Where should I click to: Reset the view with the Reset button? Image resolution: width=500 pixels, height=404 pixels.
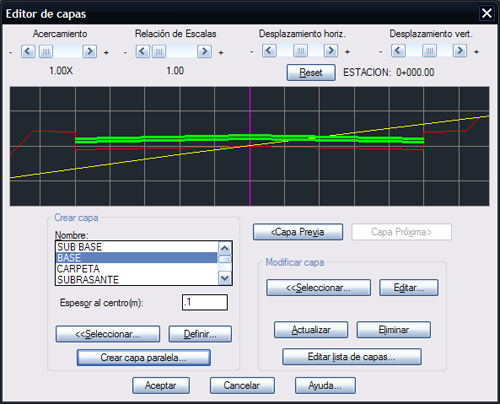click(311, 73)
